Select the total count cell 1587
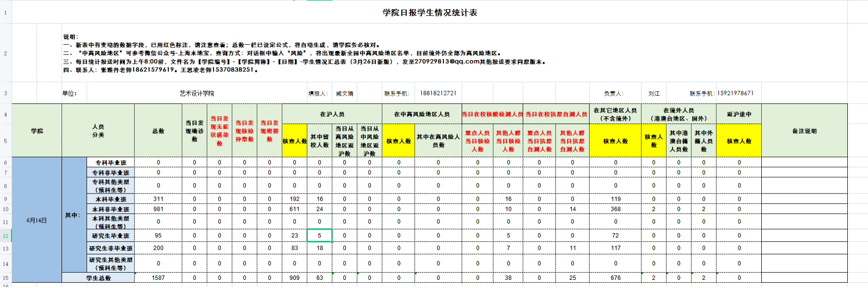Image resolution: width=868 pixels, height=288 pixels. pyautogui.click(x=158, y=278)
